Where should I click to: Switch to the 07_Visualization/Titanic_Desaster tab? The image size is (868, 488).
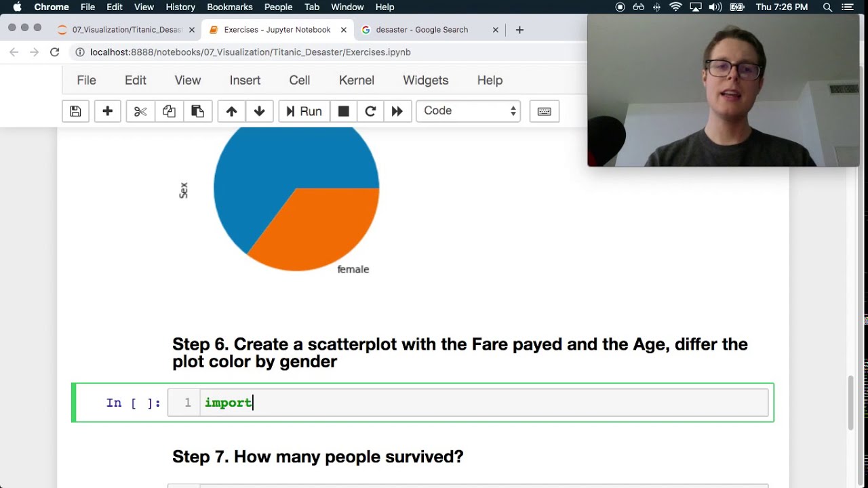point(125,30)
